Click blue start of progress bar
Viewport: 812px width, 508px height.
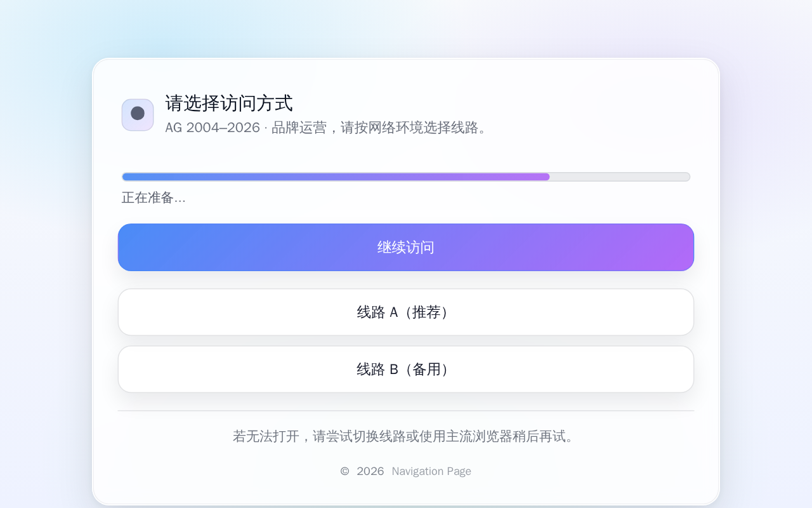pyautogui.click(x=130, y=177)
